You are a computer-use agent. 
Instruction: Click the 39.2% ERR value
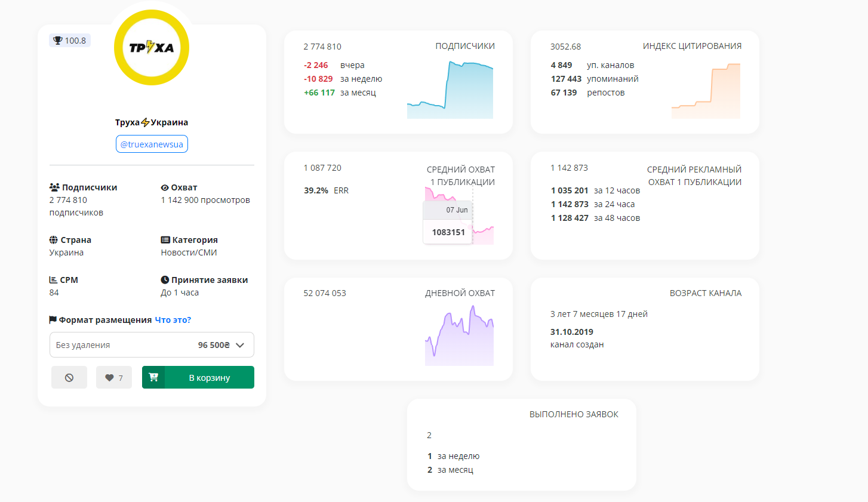tap(316, 190)
